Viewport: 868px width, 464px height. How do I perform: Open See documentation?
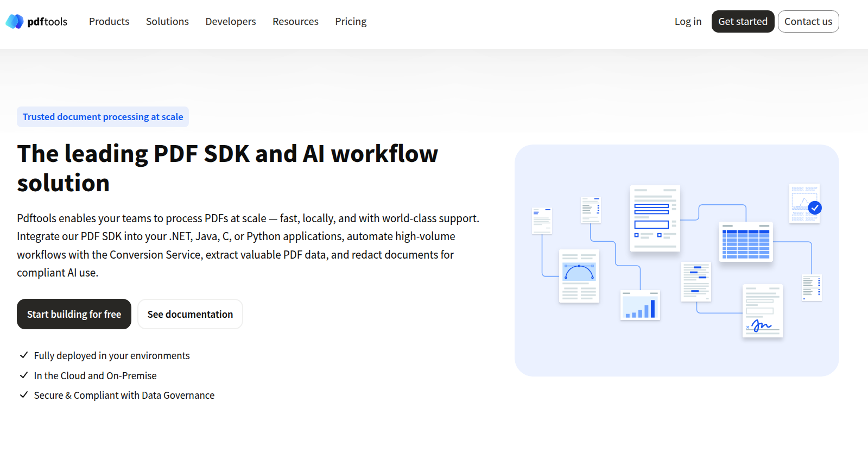coord(190,314)
